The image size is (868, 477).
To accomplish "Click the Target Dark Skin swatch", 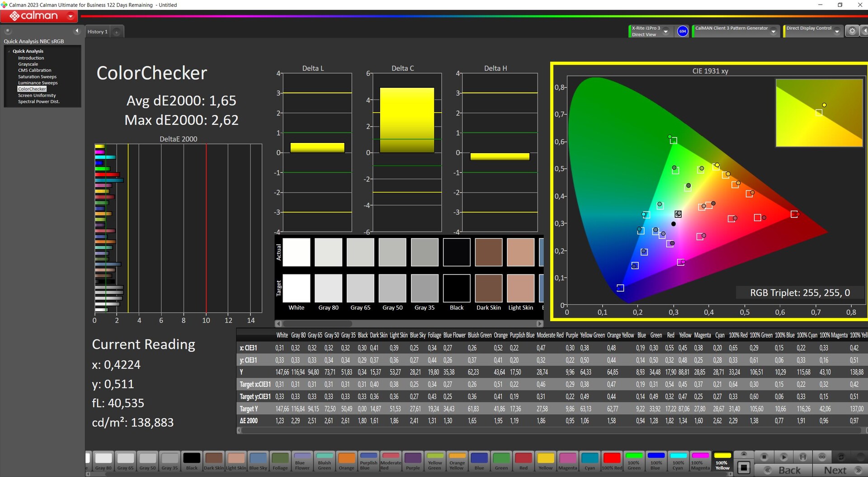I will (x=489, y=288).
